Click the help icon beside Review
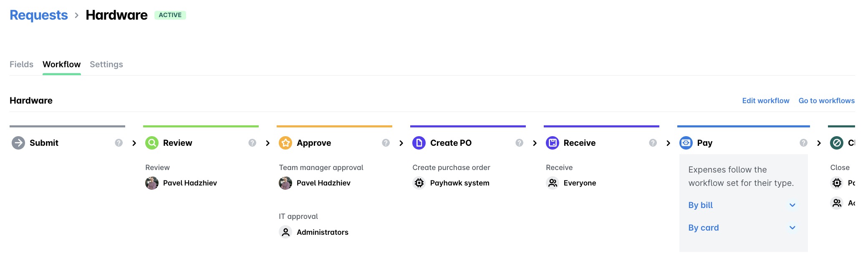The width and height of the screenshot is (868, 259). [x=252, y=143]
